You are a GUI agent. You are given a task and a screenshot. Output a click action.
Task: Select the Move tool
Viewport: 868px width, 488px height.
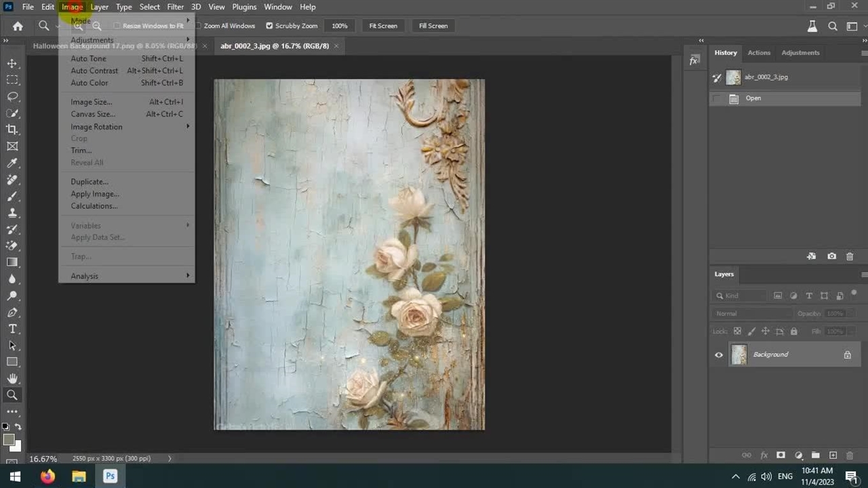12,63
